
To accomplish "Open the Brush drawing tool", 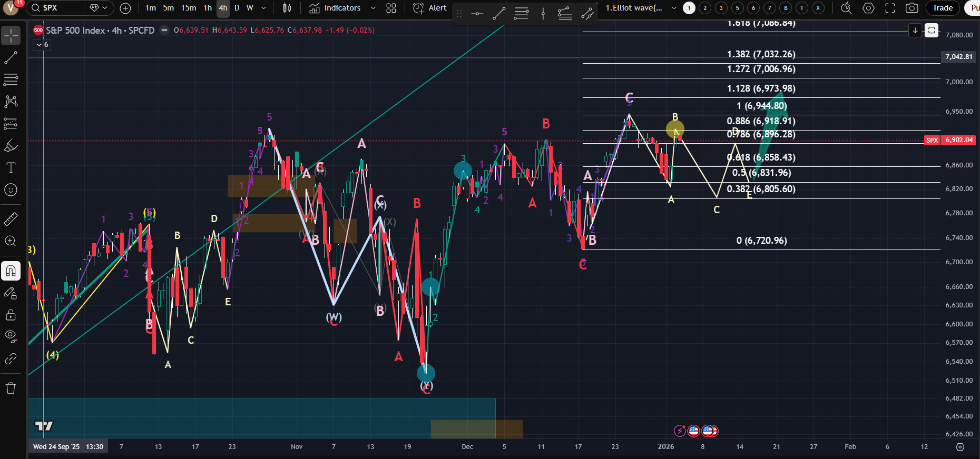I will pyautogui.click(x=11, y=146).
